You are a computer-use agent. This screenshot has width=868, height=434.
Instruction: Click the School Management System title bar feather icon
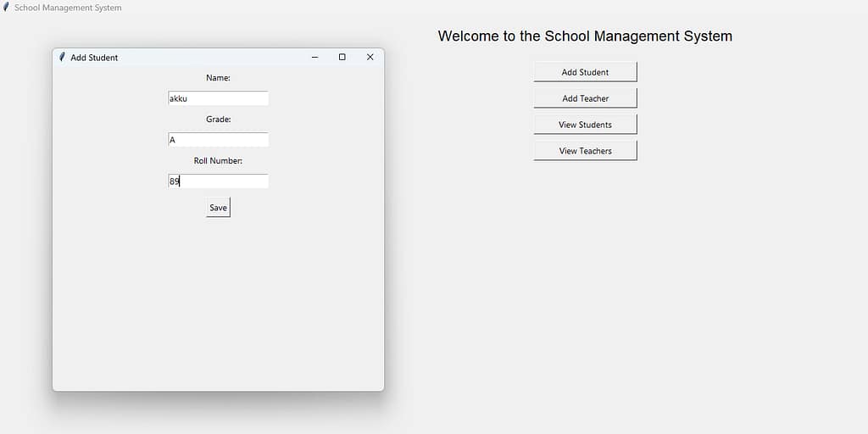click(x=6, y=8)
